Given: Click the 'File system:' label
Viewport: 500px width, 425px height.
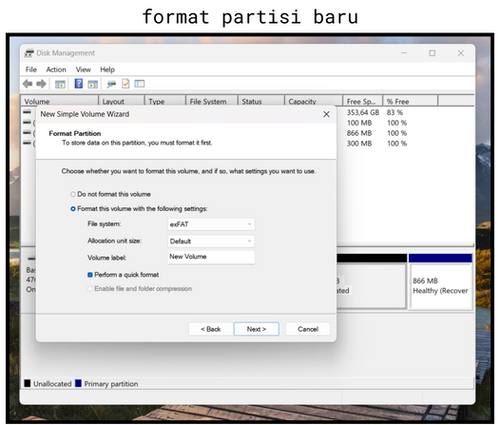Looking at the screenshot, I should click(x=104, y=224).
